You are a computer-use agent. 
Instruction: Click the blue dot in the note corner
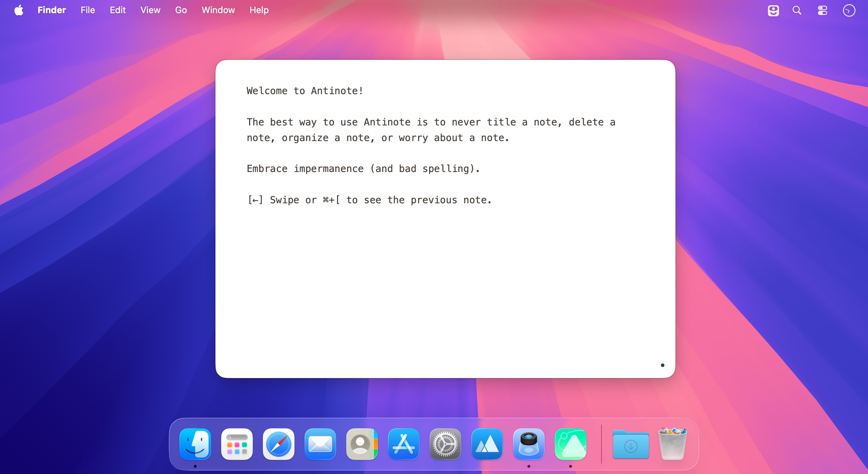(x=662, y=365)
